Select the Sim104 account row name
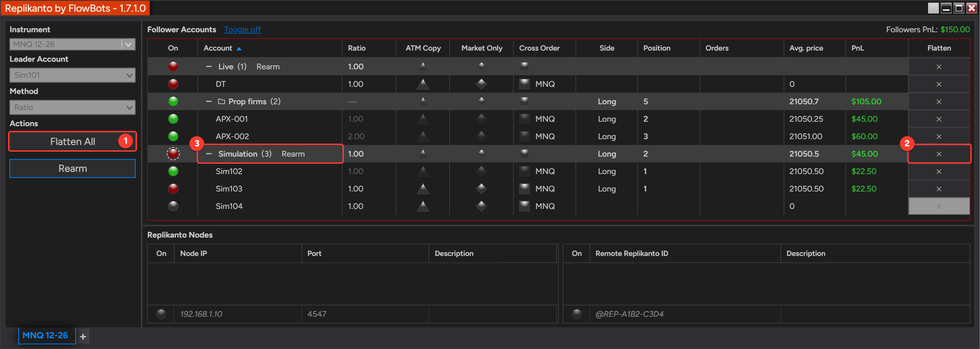Image resolution: width=980 pixels, height=349 pixels. (x=229, y=206)
